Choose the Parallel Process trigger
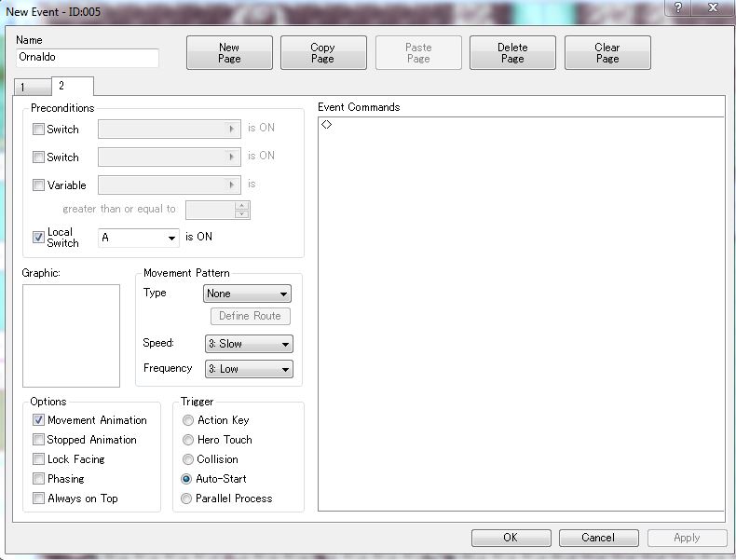Image resolution: width=736 pixels, height=560 pixels. (188, 499)
